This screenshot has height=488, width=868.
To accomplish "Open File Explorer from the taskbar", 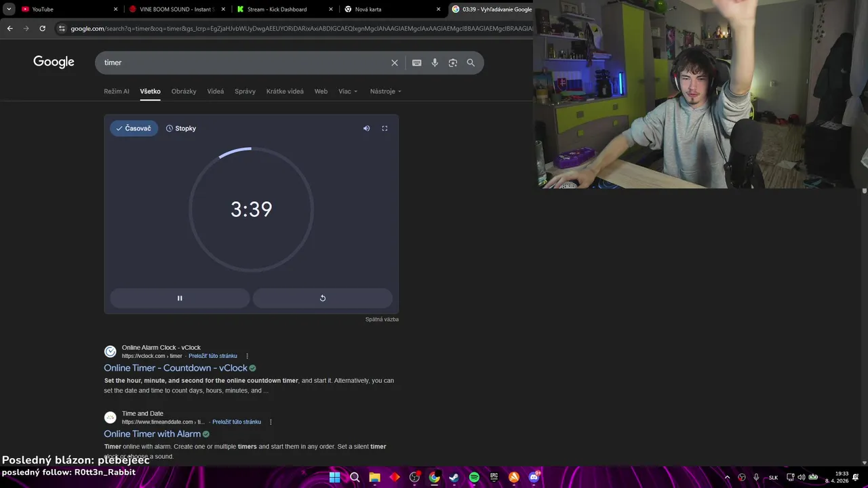I will pyautogui.click(x=374, y=477).
